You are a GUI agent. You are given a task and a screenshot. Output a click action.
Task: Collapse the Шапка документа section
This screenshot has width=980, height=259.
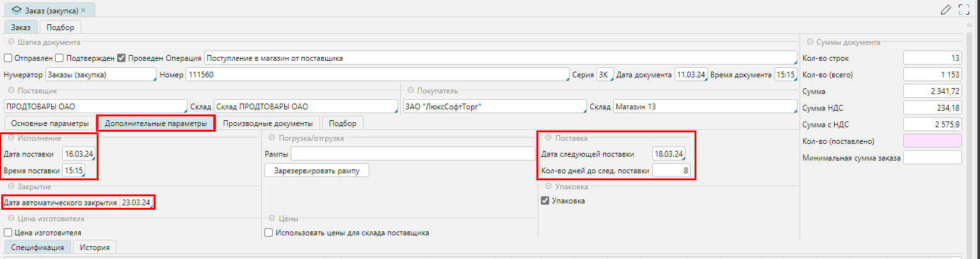point(11,42)
